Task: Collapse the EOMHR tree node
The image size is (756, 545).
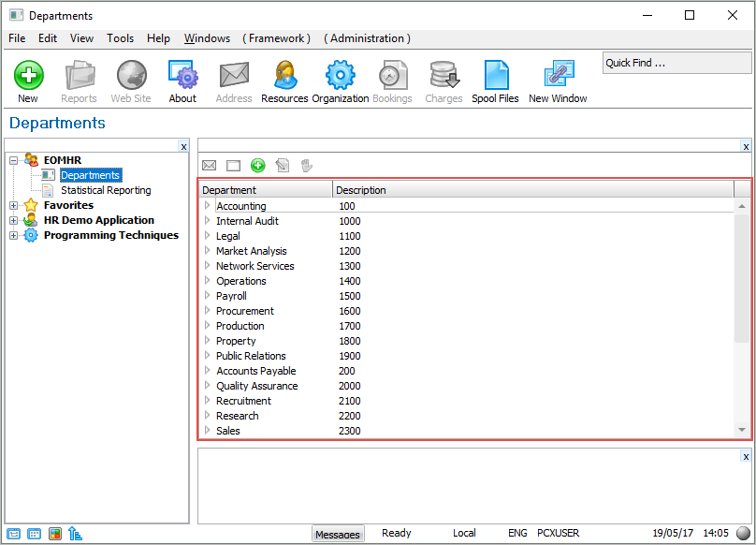Action: pyautogui.click(x=13, y=160)
